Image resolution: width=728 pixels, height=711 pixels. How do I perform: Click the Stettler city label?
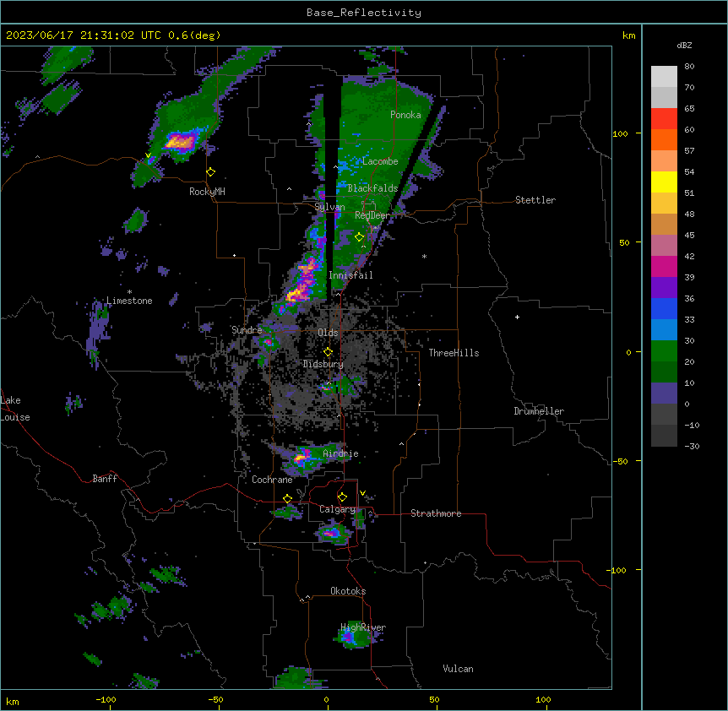[x=535, y=200]
